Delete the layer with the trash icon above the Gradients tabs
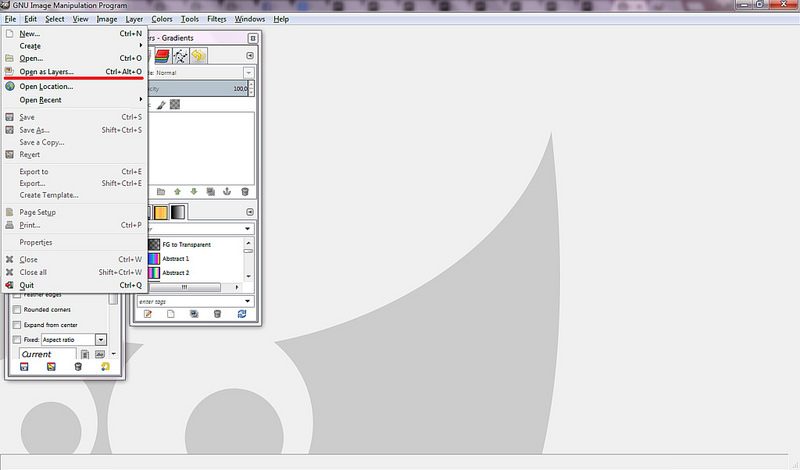 pos(245,192)
